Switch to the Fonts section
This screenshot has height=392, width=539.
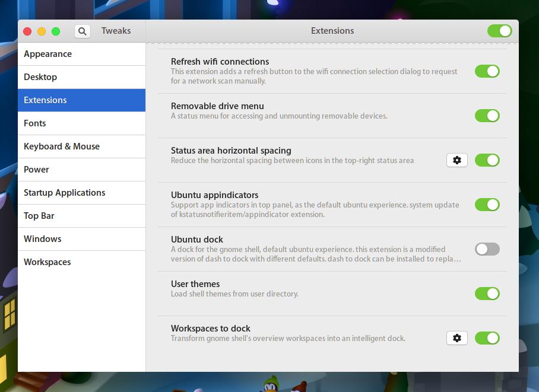35,123
